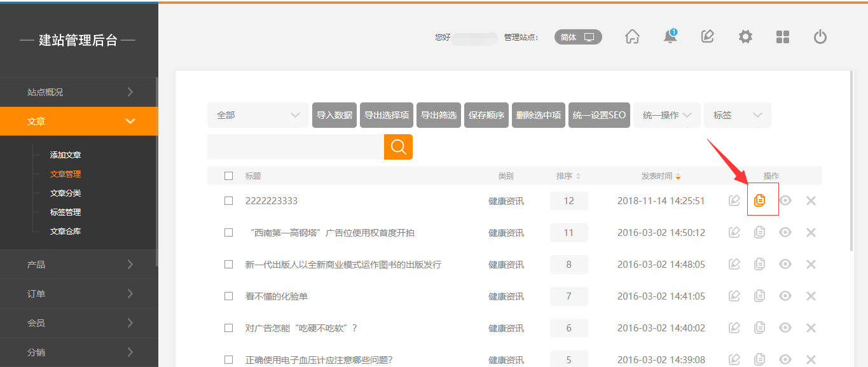Click the four-square grid icon in header

783,37
